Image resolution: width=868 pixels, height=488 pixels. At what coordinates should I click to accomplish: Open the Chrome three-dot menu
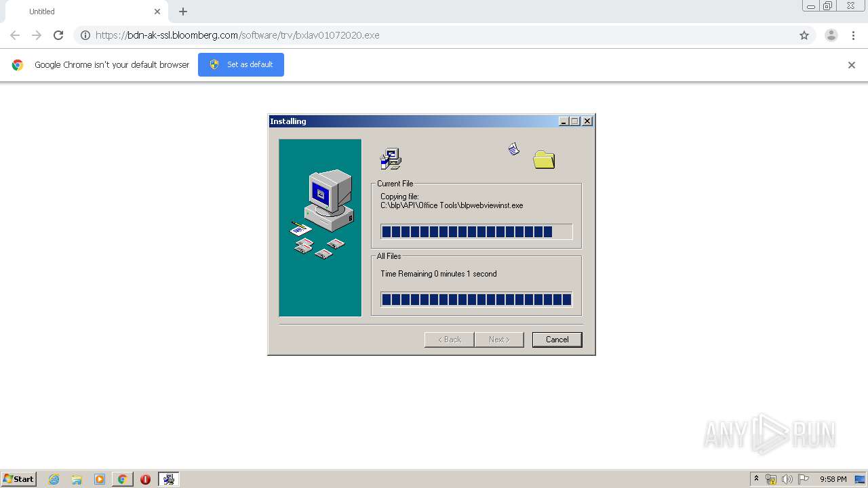(x=853, y=35)
